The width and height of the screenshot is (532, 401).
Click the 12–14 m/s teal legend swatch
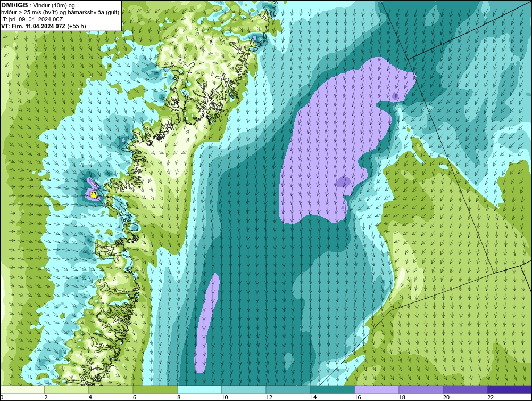(x=288, y=389)
